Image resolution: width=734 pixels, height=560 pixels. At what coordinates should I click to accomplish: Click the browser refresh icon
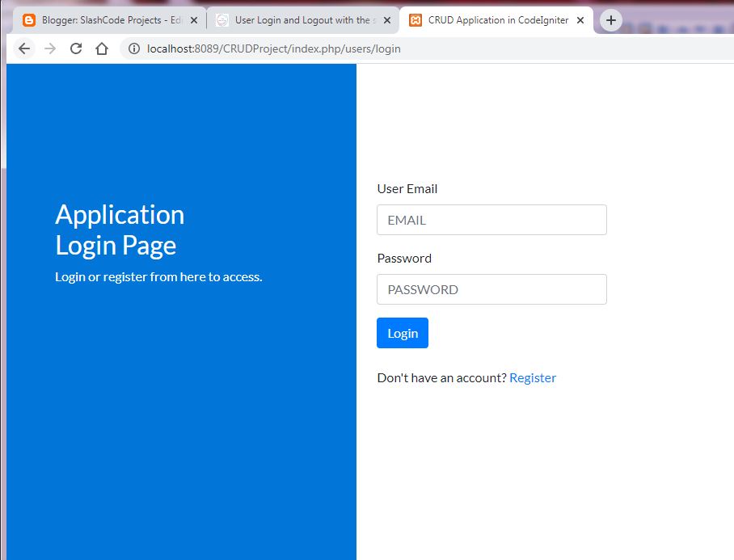coord(76,48)
